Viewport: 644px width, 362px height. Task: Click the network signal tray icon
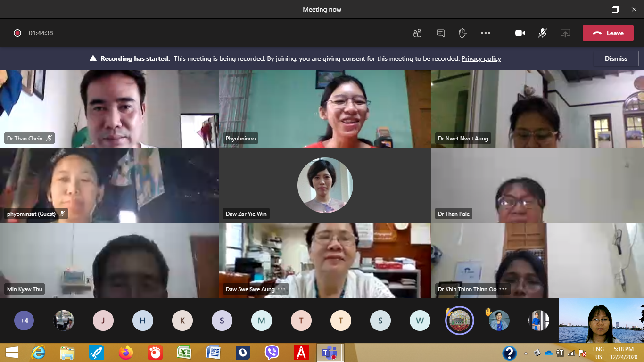[571, 353]
